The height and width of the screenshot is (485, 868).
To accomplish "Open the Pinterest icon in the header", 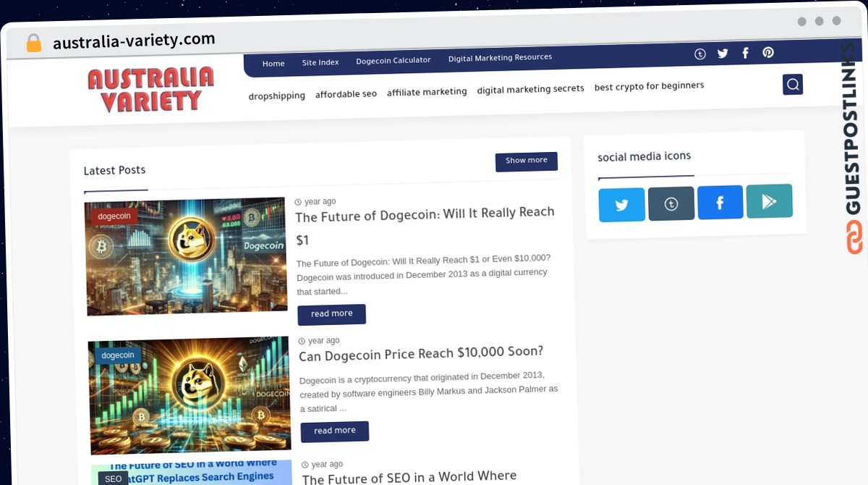I will [768, 52].
